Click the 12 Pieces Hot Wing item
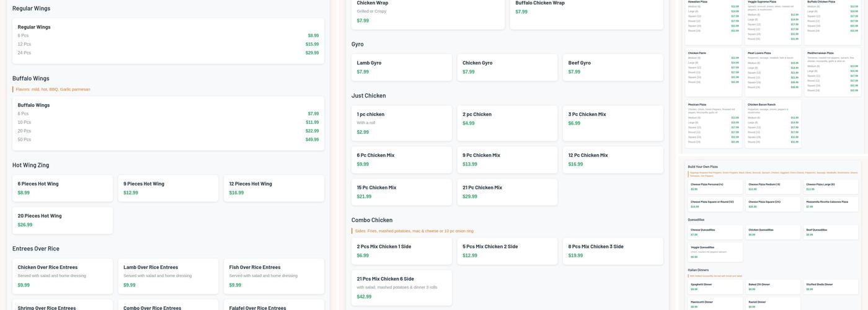This screenshot has width=868, height=310. click(273, 188)
